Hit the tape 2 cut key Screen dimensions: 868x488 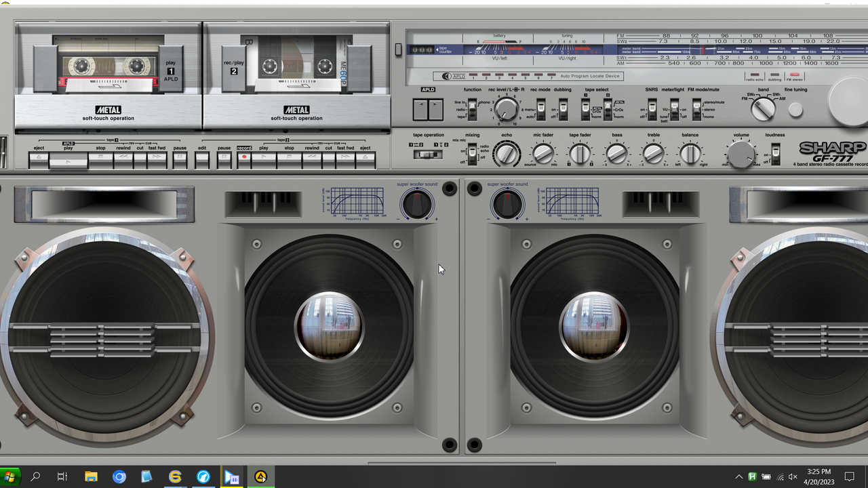328,160
